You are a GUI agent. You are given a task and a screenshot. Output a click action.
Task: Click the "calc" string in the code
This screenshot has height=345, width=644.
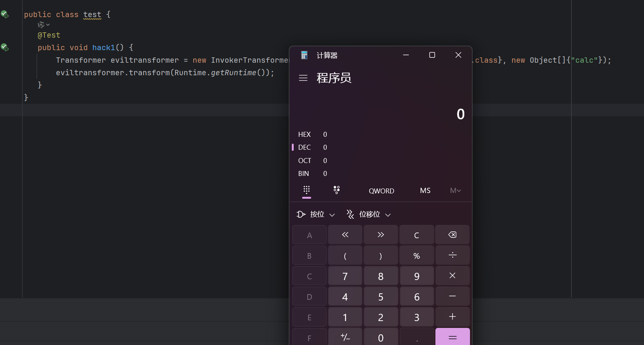584,60
